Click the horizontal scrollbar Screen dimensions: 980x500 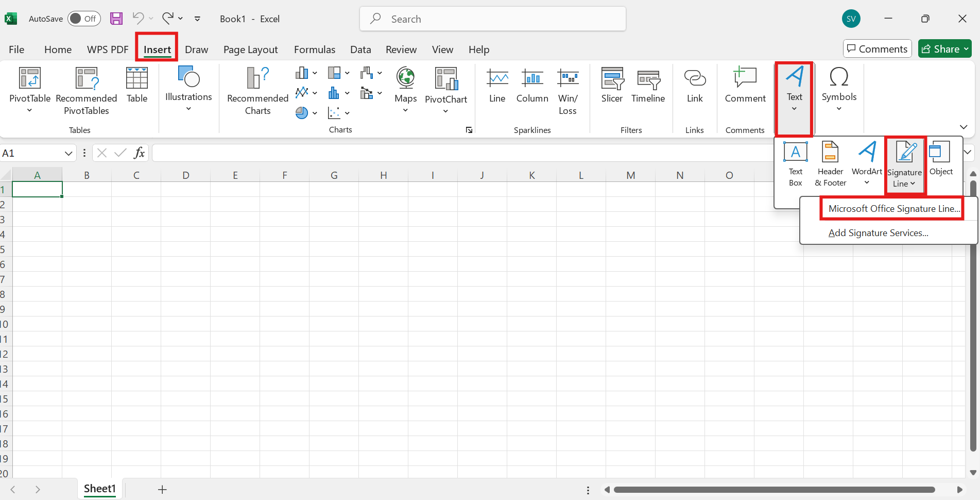pyautogui.click(x=774, y=490)
